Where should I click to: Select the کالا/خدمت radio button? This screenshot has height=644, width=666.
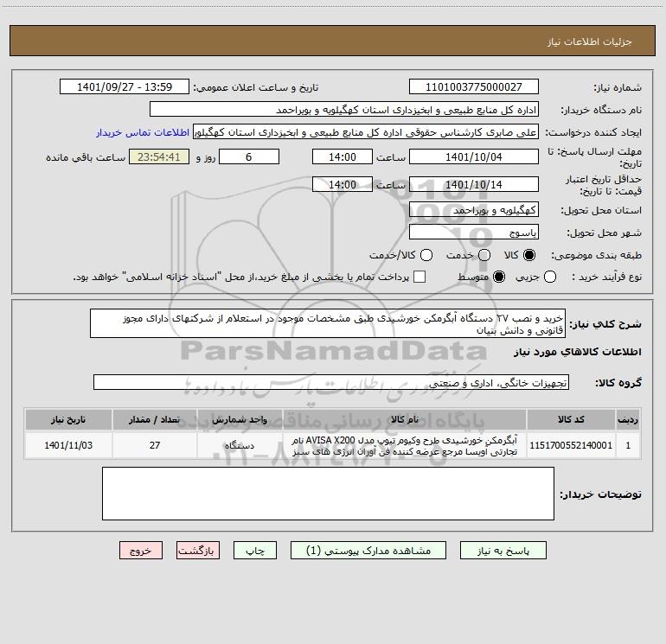click(426, 255)
